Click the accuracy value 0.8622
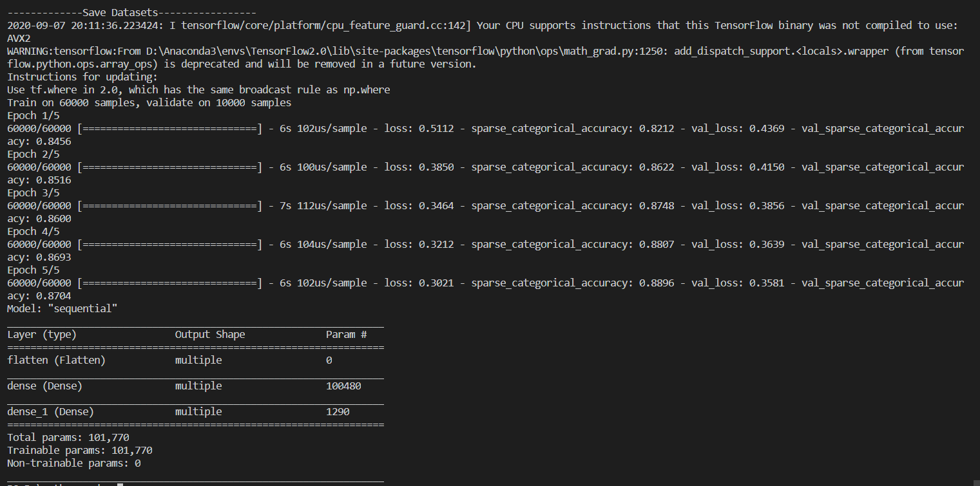The height and width of the screenshot is (486, 980). point(657,167)
